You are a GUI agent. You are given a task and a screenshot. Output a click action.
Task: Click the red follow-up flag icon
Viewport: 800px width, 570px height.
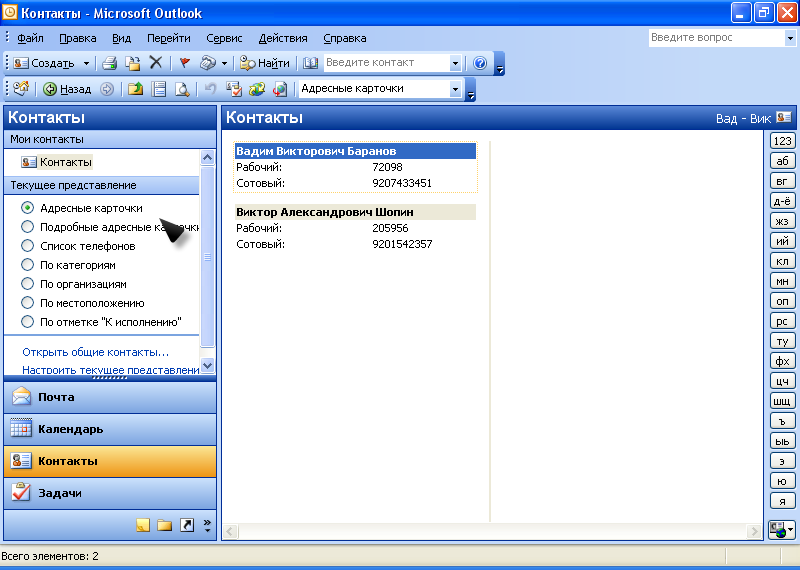(x=185, y=63)
